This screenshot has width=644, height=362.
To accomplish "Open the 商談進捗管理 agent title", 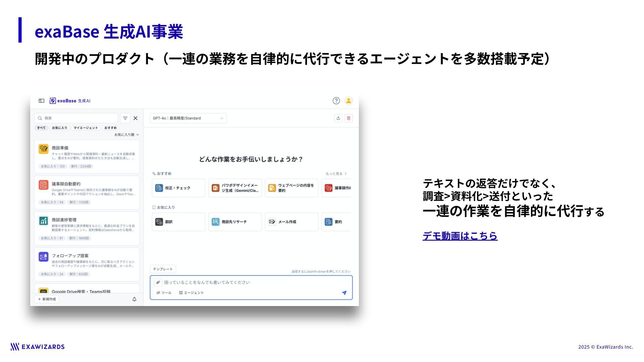I will coord(64,220).
